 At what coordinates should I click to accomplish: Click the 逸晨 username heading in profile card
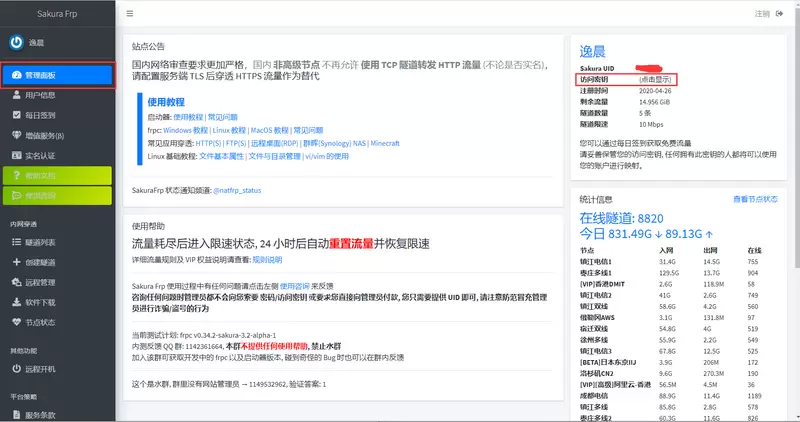pyautogui.click(x=592, y=51)
